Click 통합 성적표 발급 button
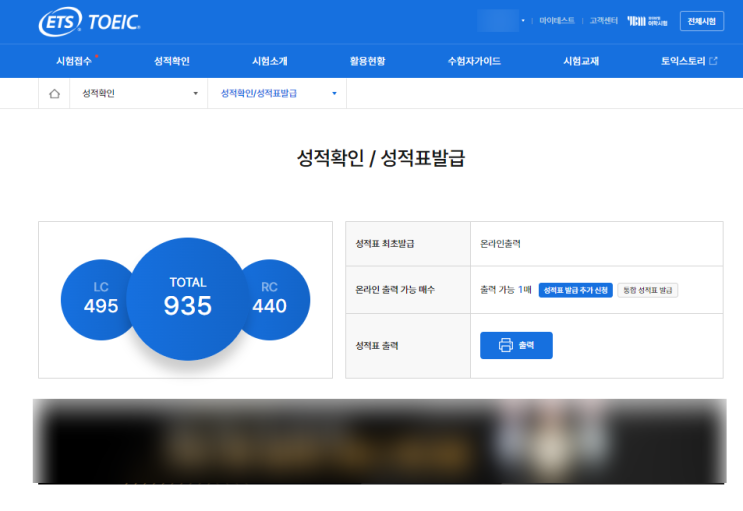Viewport: 743px width, 511px height. pos(648,290)
